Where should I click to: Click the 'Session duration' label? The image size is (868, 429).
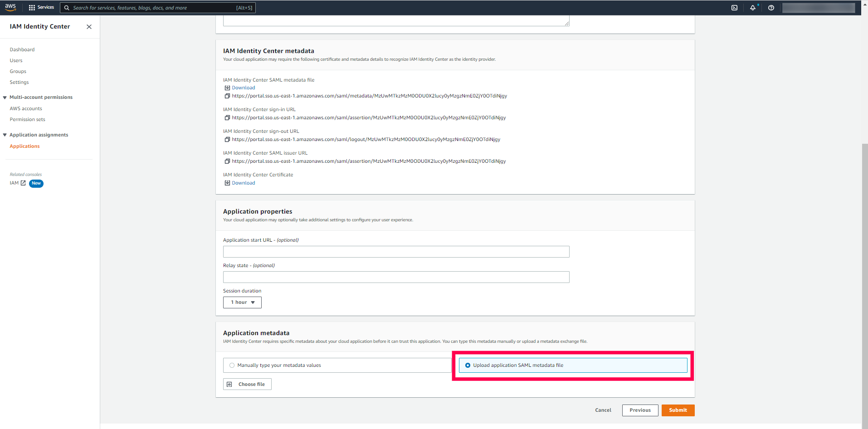242,291
